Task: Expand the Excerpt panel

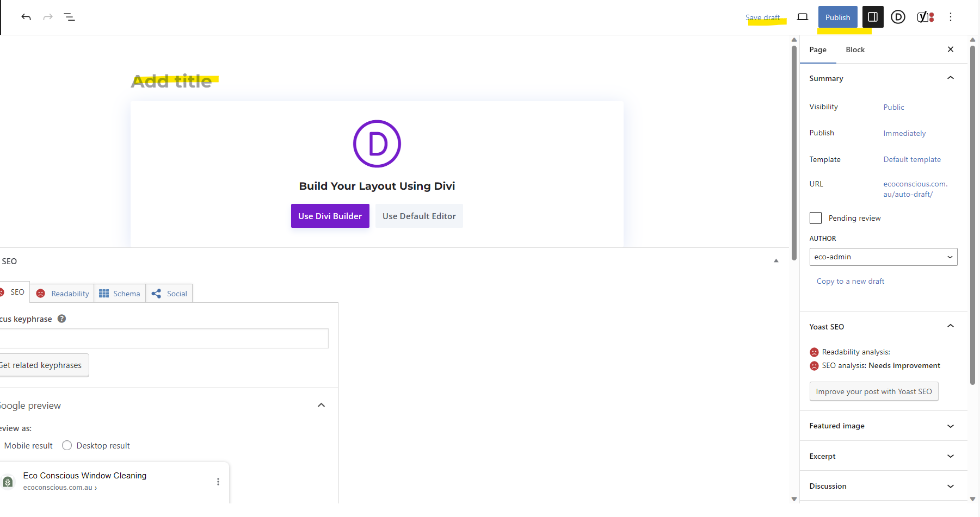Action: pos(883,456)
